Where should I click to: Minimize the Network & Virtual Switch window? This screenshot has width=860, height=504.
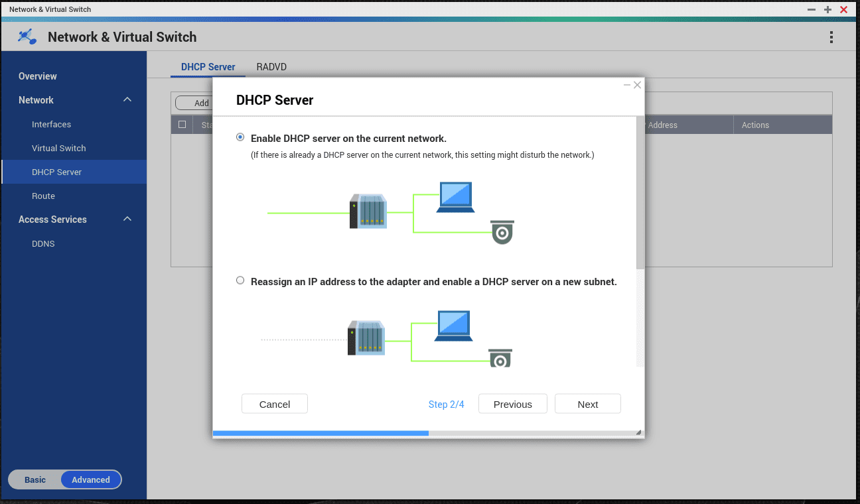812,10
